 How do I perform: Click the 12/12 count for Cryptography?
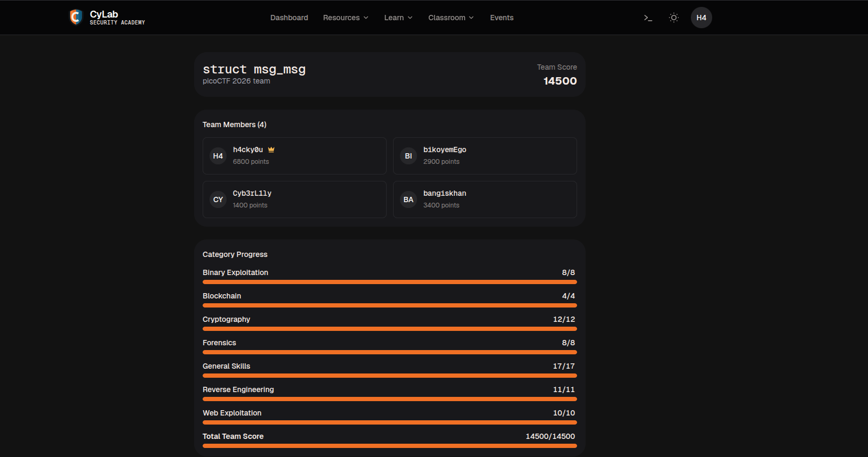click(x=564, y=319)
